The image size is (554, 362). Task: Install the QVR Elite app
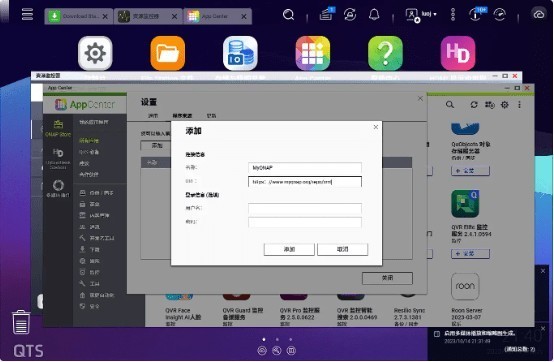coord(470,254)
